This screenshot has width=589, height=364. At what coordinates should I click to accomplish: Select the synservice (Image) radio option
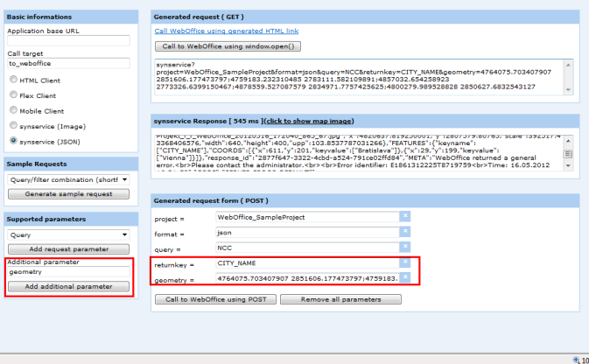[x=13, y=125]
